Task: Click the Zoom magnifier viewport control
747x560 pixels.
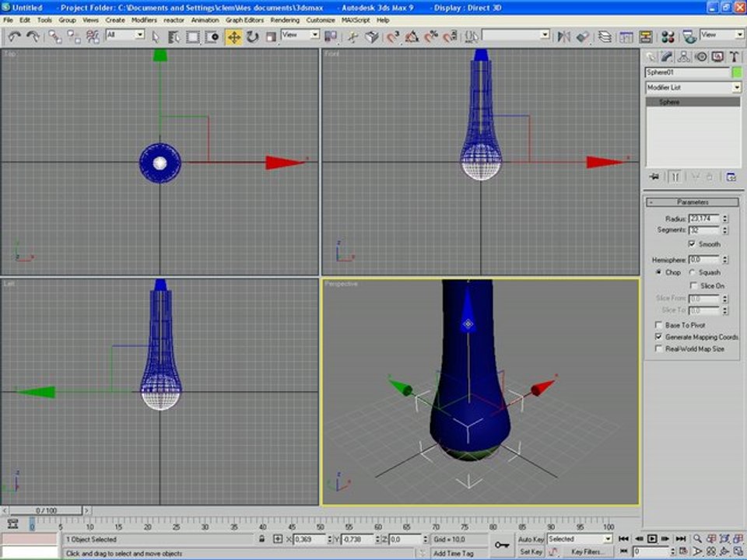Action: click(x=697, y=538)
